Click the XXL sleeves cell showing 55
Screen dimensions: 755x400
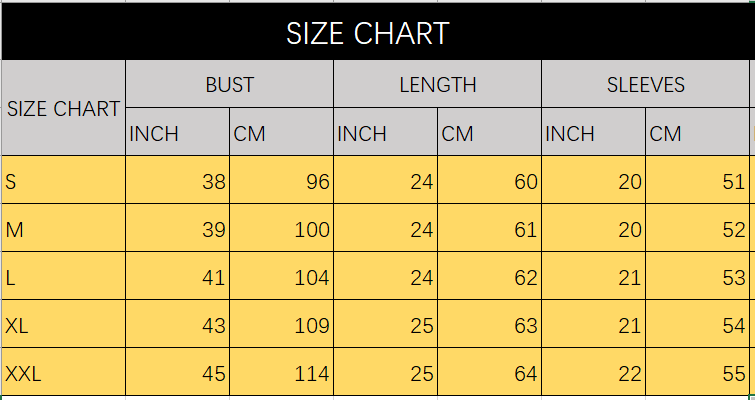698,372
